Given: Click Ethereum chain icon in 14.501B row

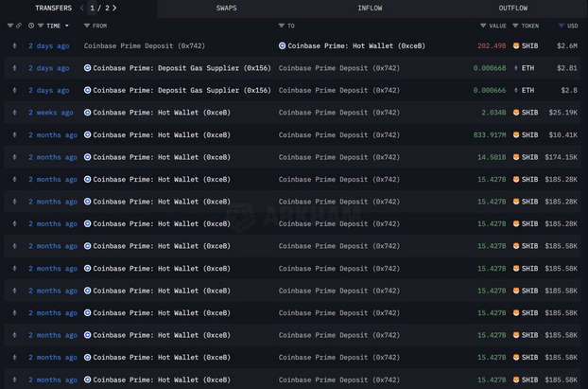Looking at the screenshot, I should click(x=14, y=157).
